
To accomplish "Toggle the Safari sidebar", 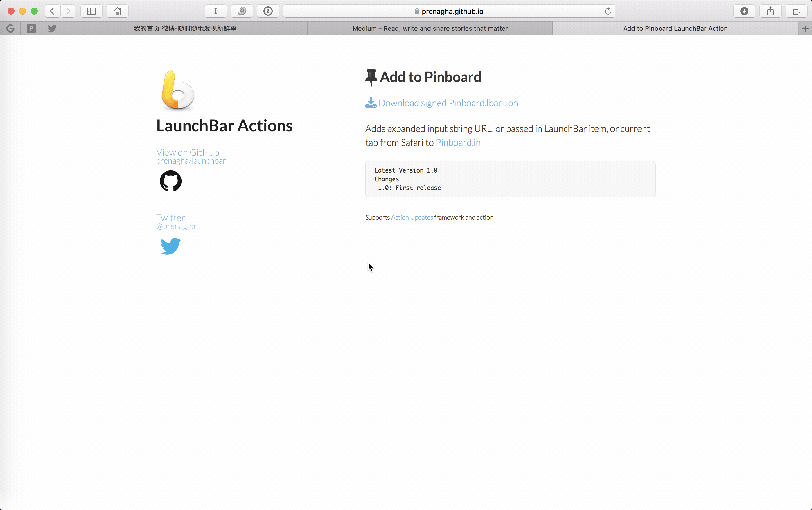I will click(91, 11).
